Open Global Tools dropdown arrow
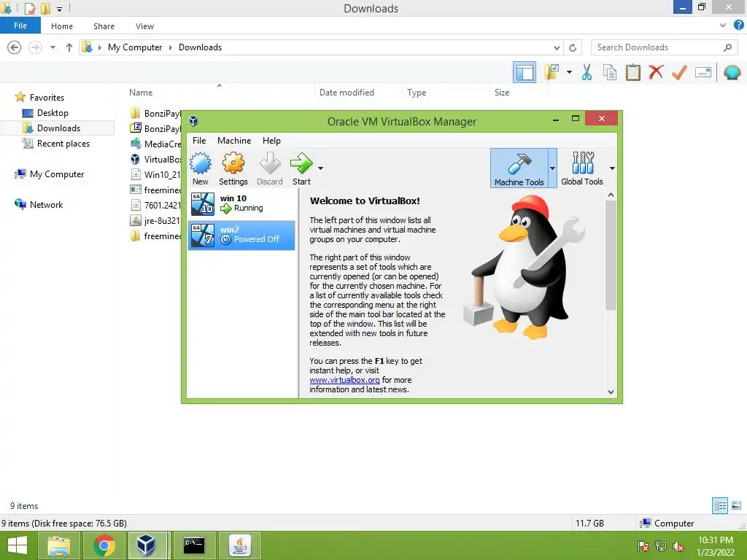The height and width of the screenshot is (560, 747). click(612, 168)
